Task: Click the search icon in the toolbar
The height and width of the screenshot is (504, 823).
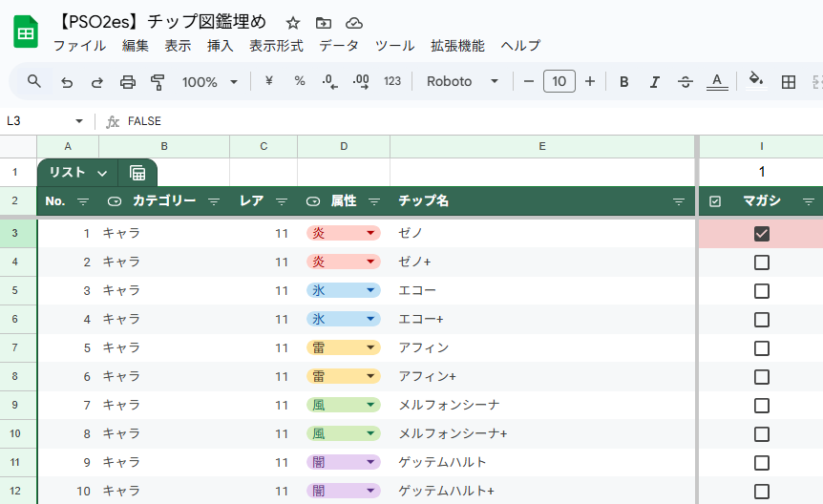Action: [34, 81]
